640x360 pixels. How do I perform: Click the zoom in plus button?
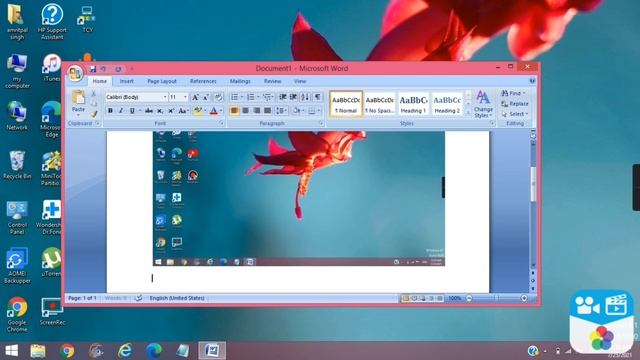[x=524, y=298]
